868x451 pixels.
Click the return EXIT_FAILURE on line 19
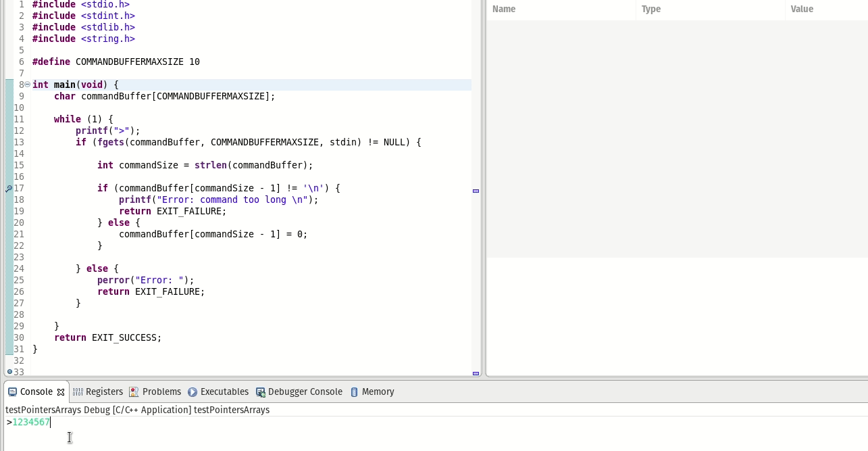pyautogui.click(x=173, y=211)
